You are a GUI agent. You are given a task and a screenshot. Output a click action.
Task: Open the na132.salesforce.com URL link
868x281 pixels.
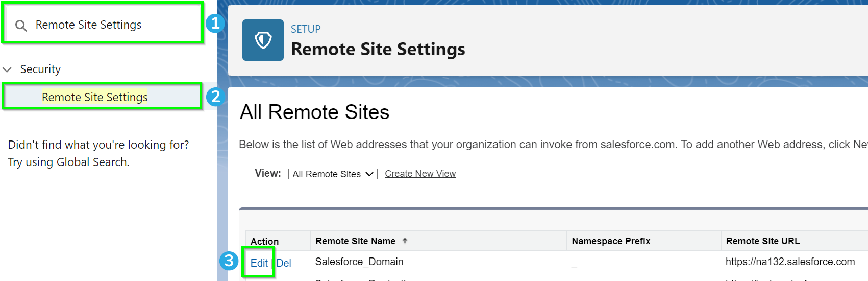[x=790, y=262]
